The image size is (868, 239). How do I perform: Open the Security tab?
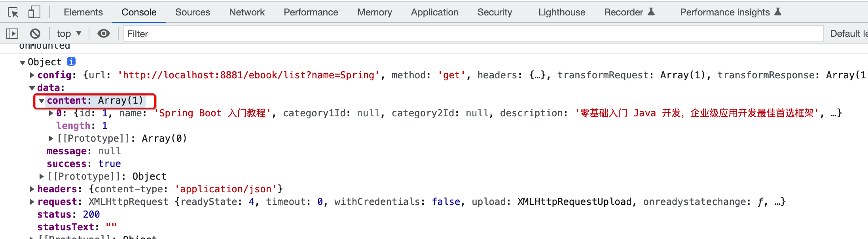495,12
